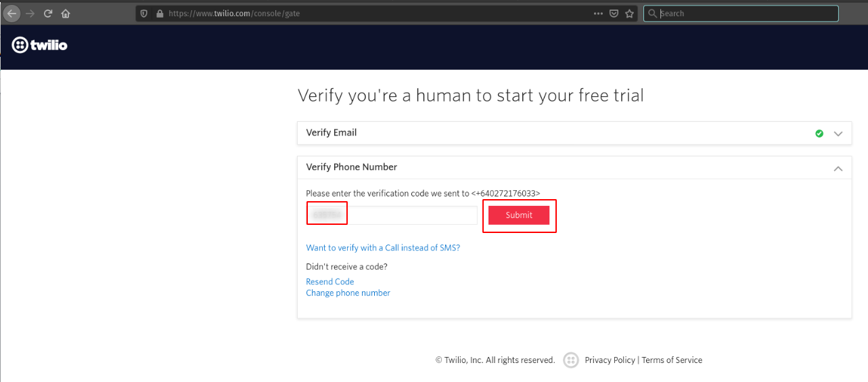This screenshot has width=868, height=382.
Task: Click the Resend Code link
Action: 330,282
